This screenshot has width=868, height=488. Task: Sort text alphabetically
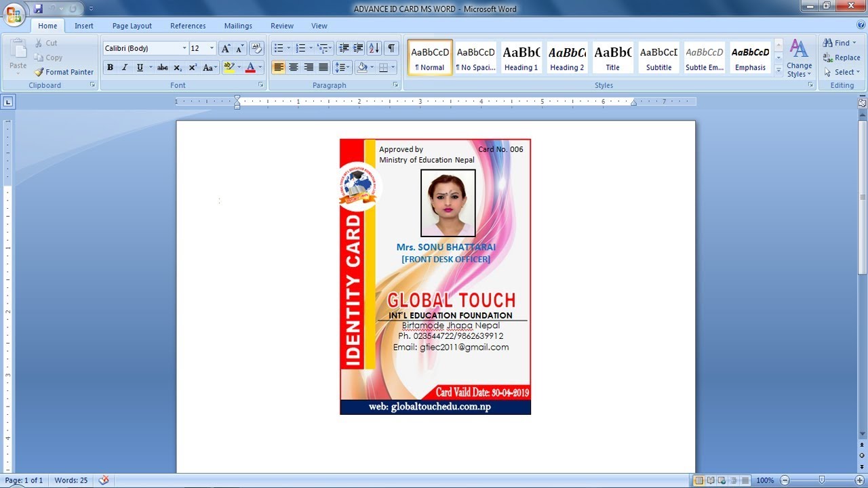pyautogui.click(x=374, y=48)
